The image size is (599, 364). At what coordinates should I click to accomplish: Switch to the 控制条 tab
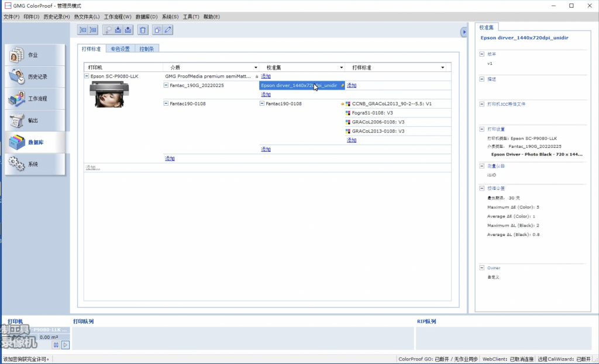tap(147, 49)
